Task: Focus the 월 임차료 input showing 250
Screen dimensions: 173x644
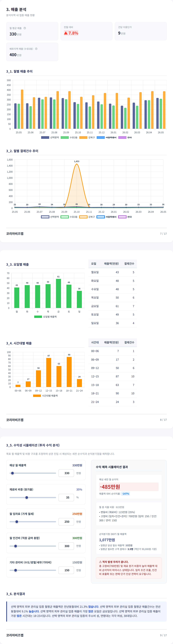Action: [x=66, y=522]
